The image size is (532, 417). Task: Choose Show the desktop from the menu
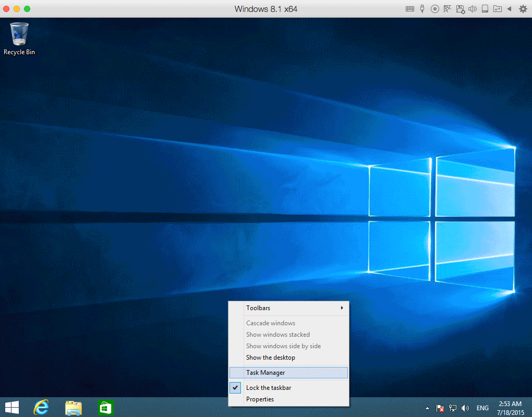pyautogui.click(x=270, y=358)
